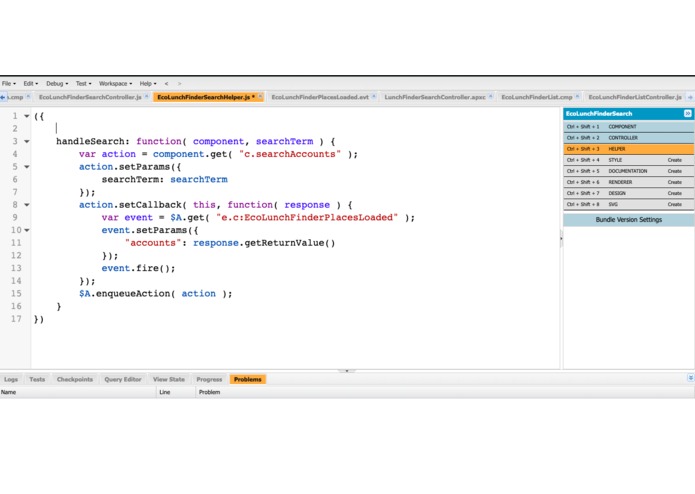Close the EcoLunchFinderList.cmp tab
This screenshot has width=695, height=494.
click(x=578, y=96)
